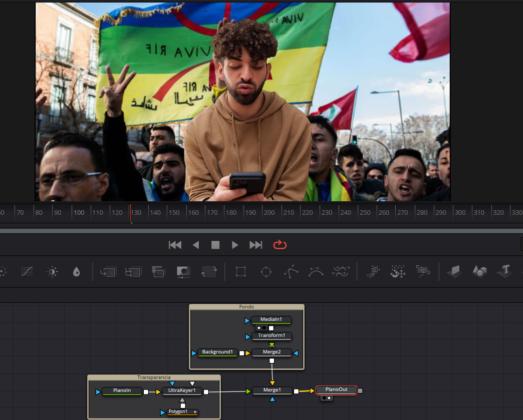
Task: Add an ImagePlane3D node
Action: [x=453, y=271]
